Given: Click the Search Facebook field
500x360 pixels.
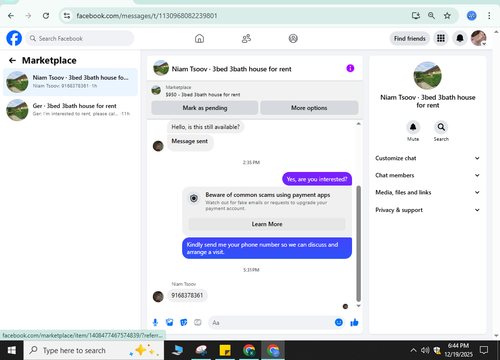Looking at the screenshot, I should pyautogui.click(x=80, y=38).
